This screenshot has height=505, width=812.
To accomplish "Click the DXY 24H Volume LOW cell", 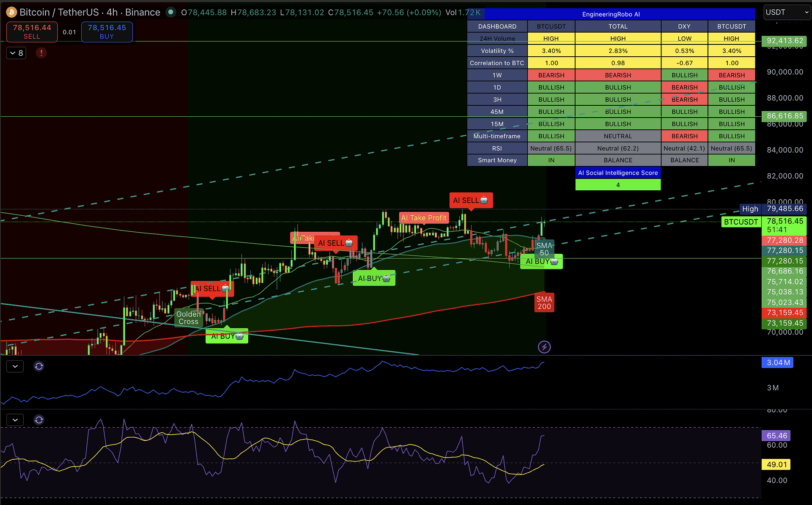I will tap(684, 38).
